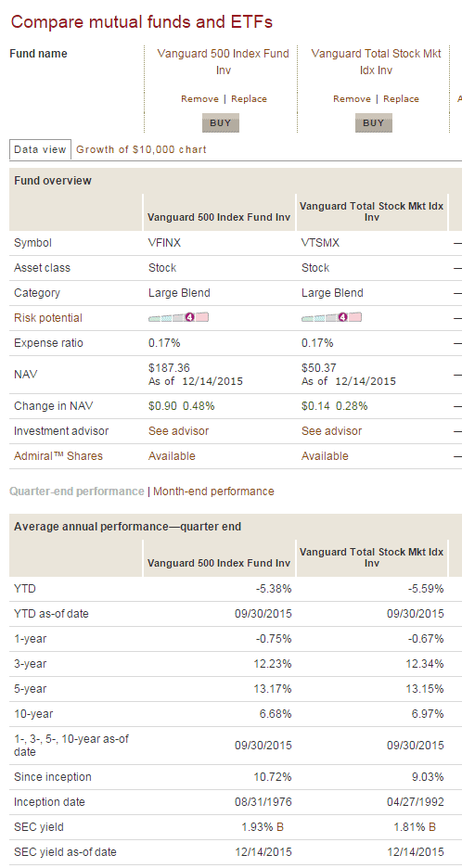The height and width of the screenshot is (868, 462).
Task: Open Vanguard 500 Index Fund Inv fund page
Action: 224,62
